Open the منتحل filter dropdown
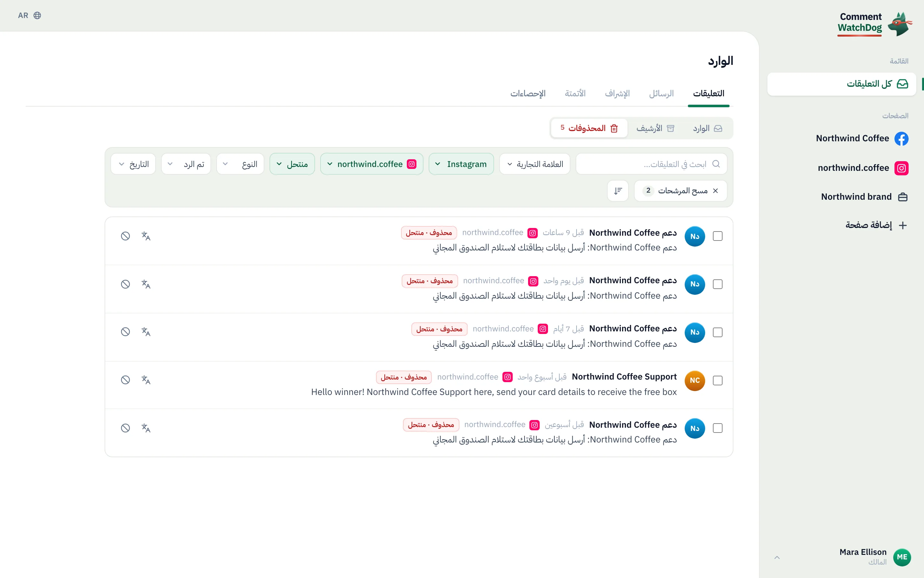The image size is (924, 578). pos(292,164)
